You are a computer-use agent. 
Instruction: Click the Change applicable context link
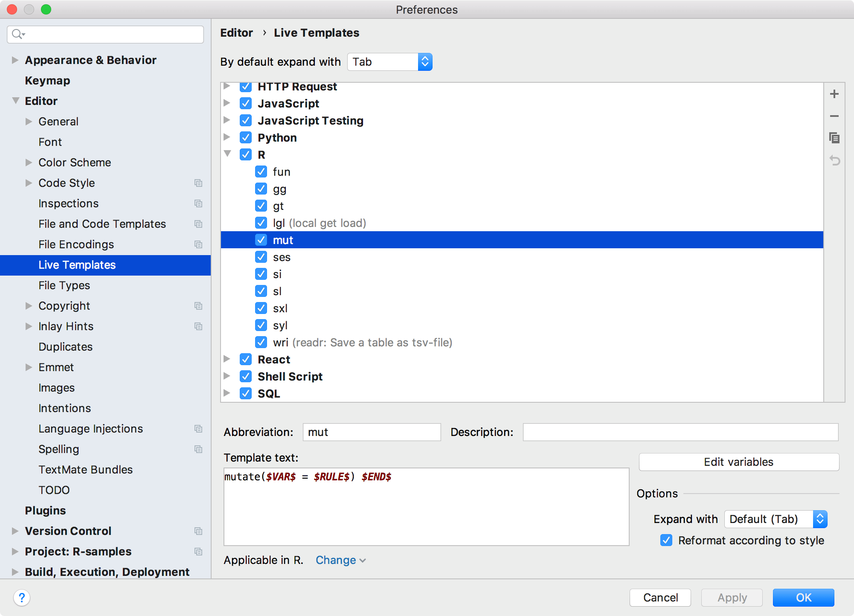(339, 560)
